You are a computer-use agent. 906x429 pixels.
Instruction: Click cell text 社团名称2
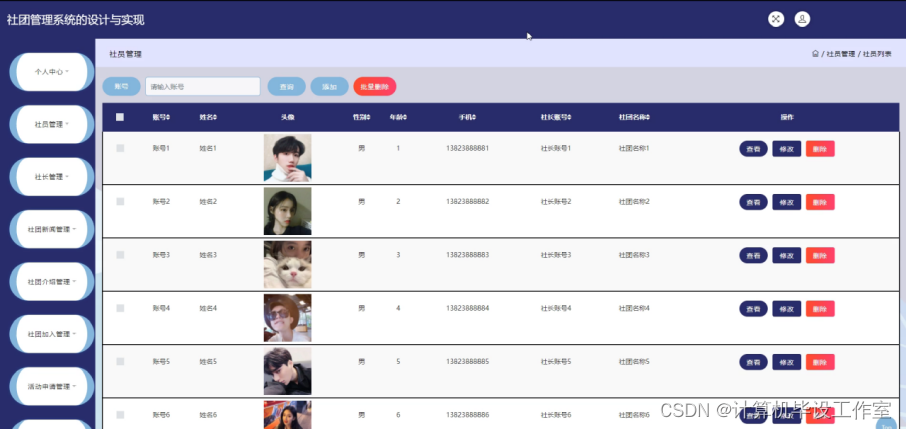pyautogui.click(x=634, y=202)
